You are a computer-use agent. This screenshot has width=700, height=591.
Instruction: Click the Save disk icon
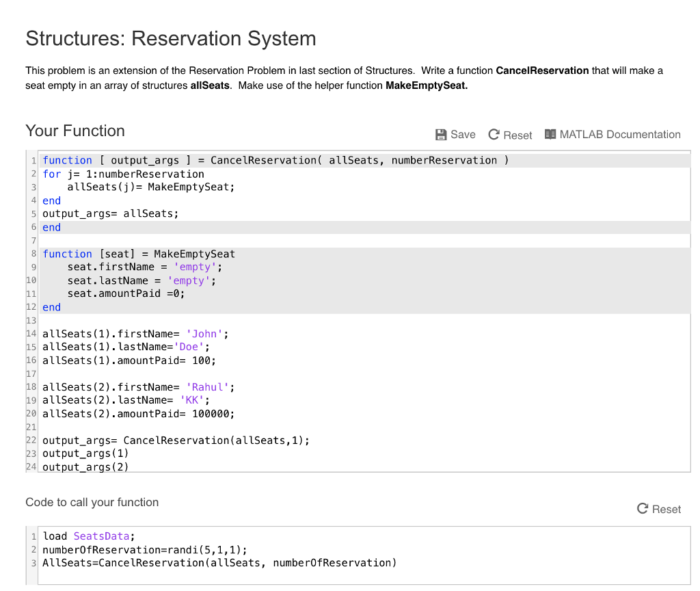coord(440,135)
